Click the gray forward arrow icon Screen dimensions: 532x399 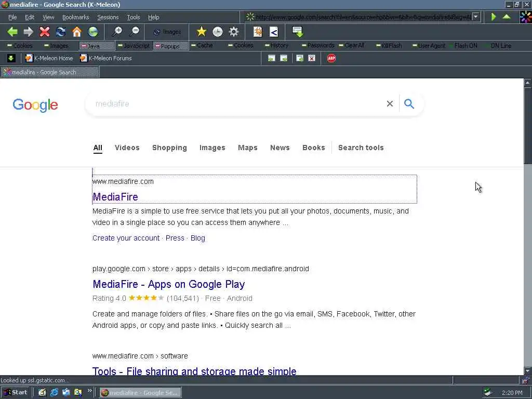pos(29,32)
